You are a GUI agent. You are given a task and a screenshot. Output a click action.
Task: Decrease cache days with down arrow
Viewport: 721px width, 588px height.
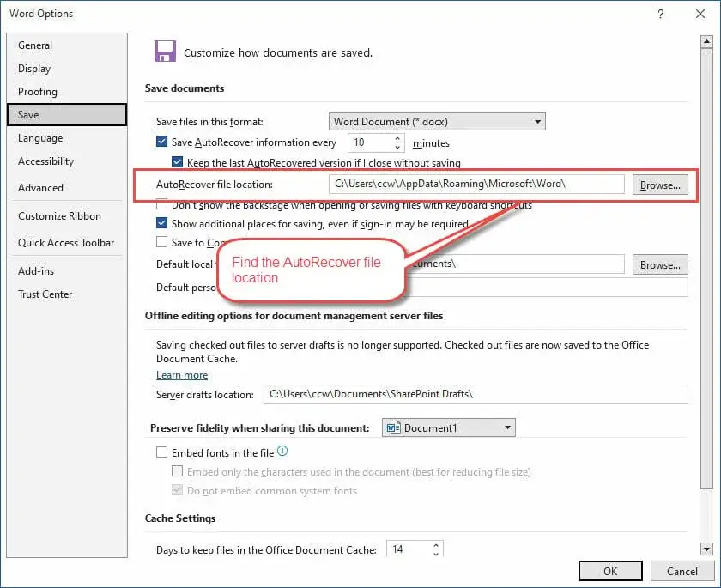436,554
